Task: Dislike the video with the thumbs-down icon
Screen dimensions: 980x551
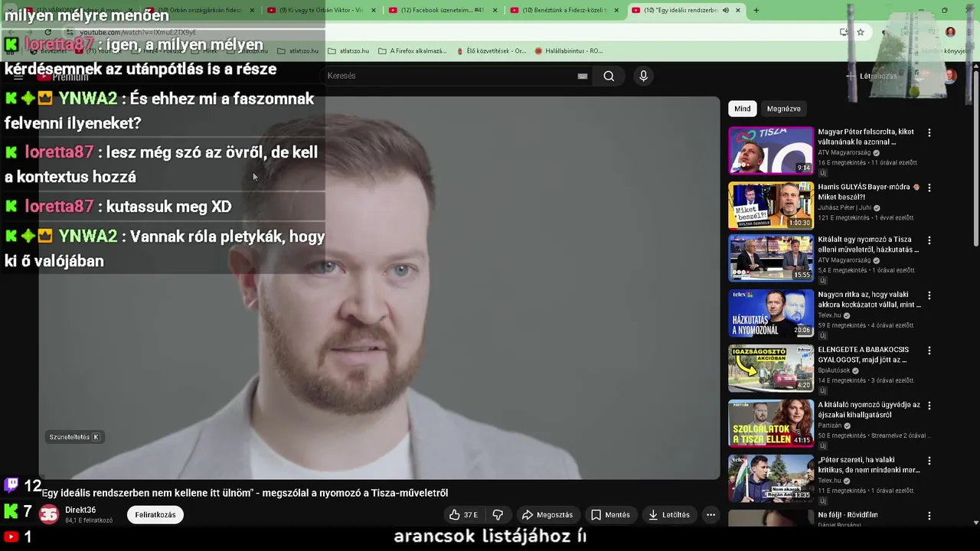Action: (x=498, y=515)
